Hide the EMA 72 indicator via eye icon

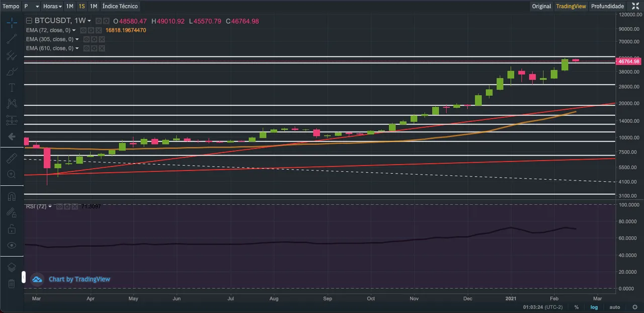point(84,30)
